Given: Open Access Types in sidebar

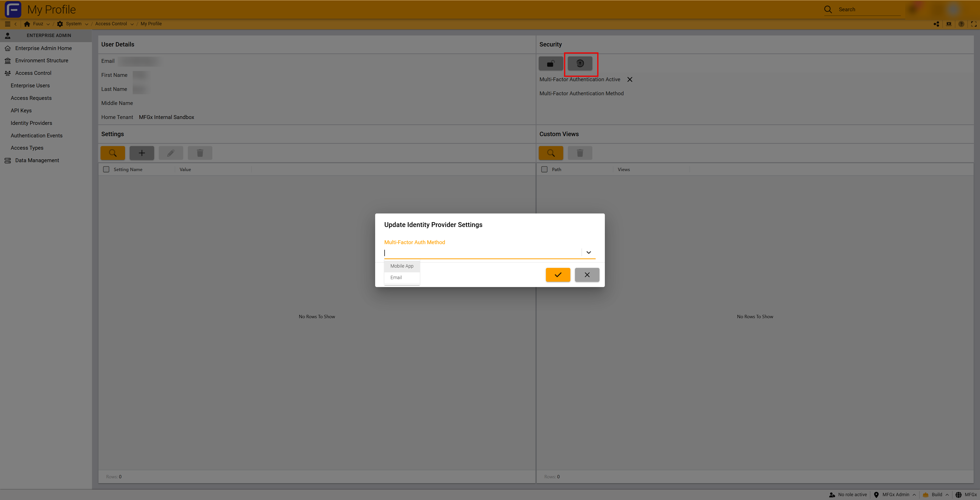Looking at the screenshot, I should (27, 148).
